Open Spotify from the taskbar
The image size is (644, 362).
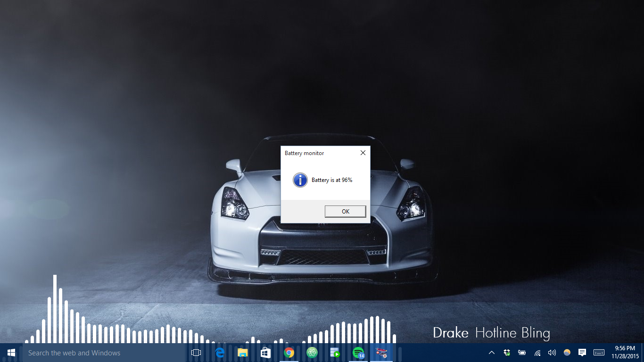358,353
